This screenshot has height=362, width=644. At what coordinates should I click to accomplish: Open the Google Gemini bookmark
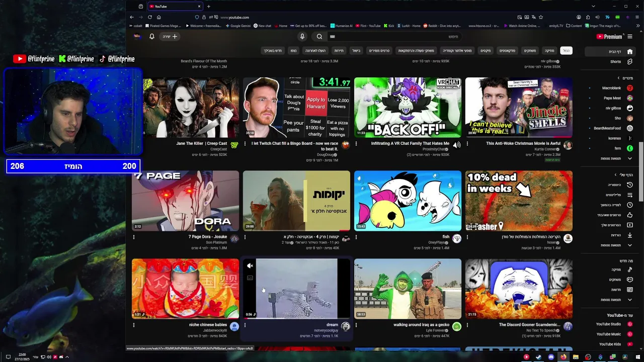tap(237, 26)
